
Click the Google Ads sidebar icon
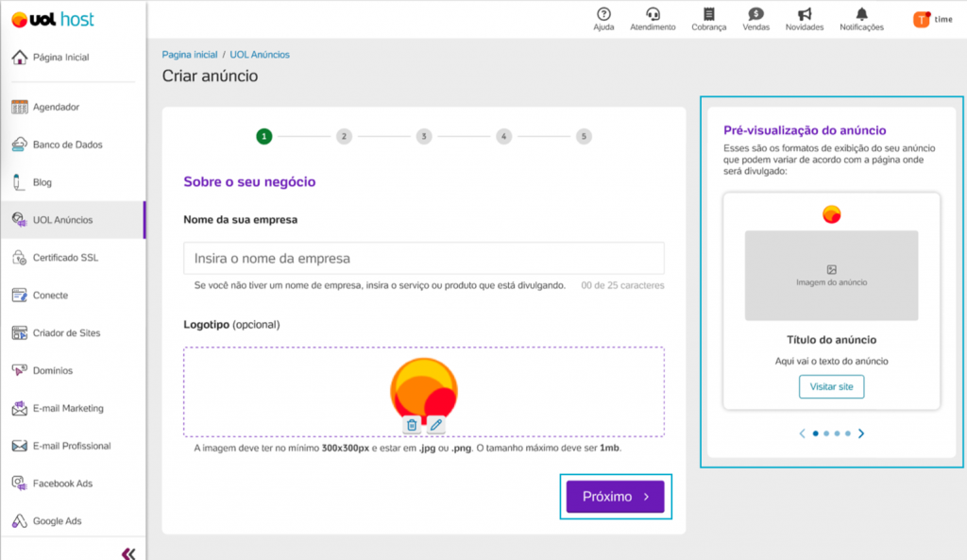click(x=19, y=521)
